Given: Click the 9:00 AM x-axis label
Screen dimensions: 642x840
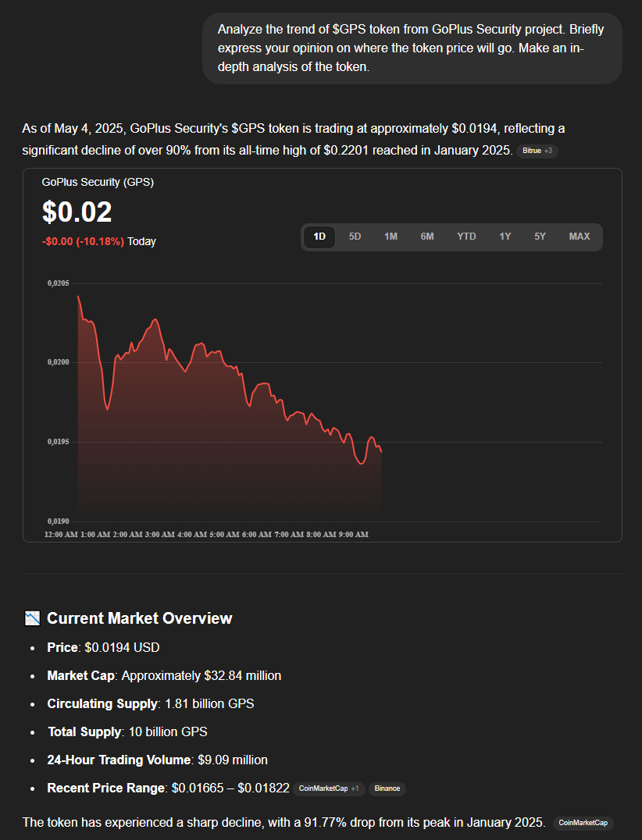Looking at the screenshot, I should (x=353, y=535).
